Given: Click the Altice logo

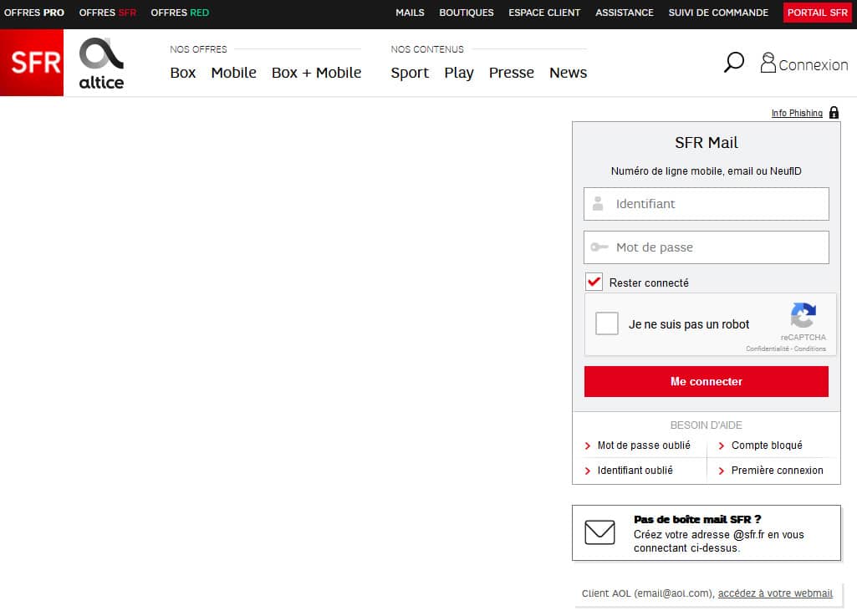Looking at the screenshot, I should pos(102,63).
